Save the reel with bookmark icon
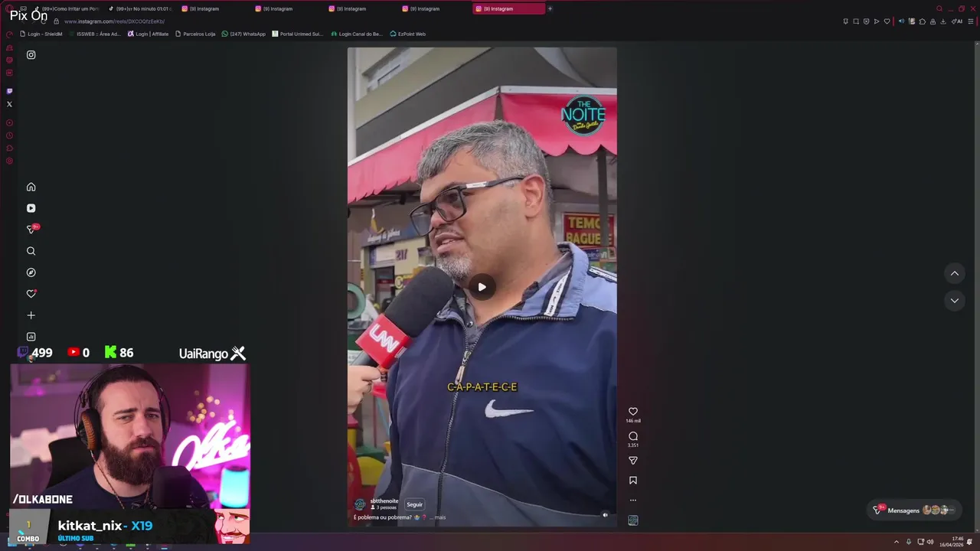This screenshot has width=980, height=551. point(633,481)
